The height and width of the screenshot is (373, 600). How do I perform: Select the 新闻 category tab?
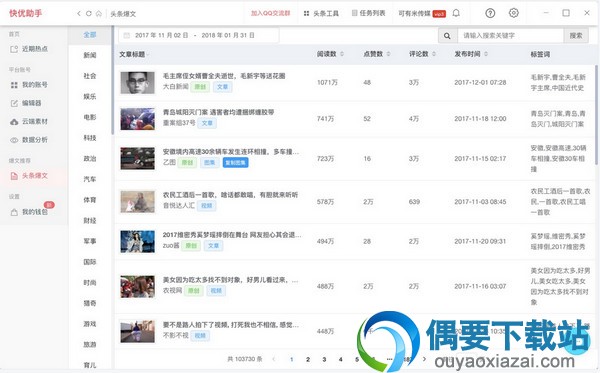pos(90,55)
